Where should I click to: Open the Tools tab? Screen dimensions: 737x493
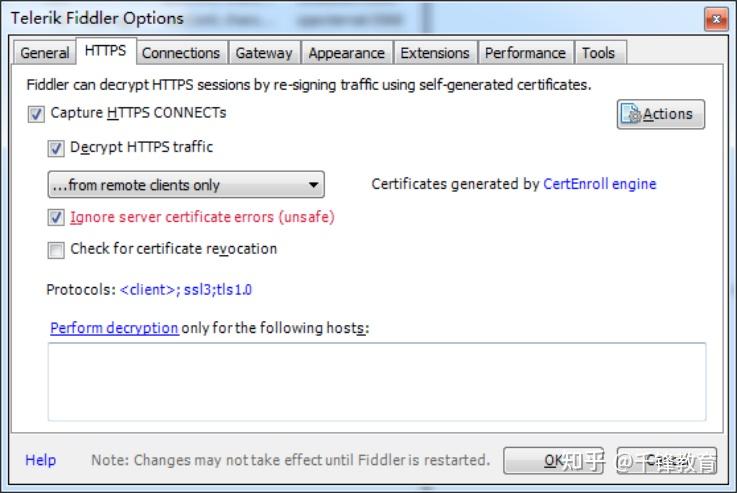pyautogui.click(x=598, y=53)
